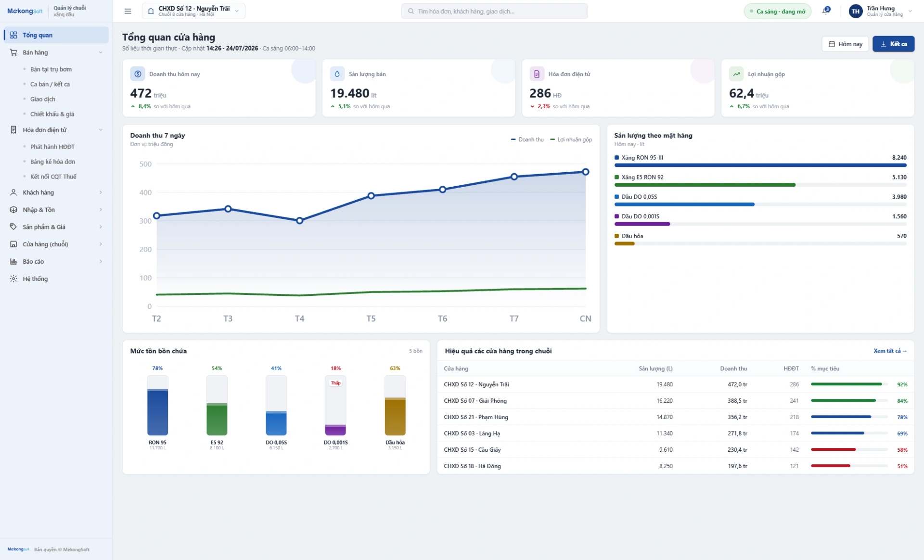Select Bảng kê hóa đơn menu item

[52, 162]
